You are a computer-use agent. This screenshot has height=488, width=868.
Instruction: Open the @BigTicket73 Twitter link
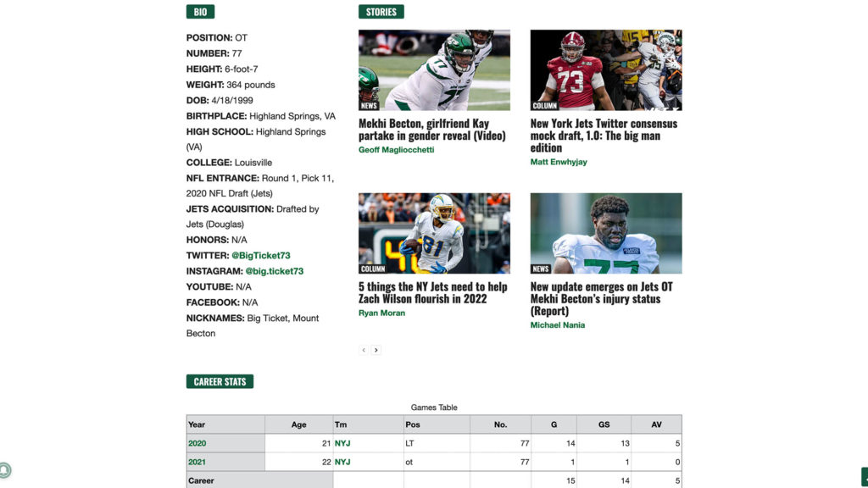point(261,256)
